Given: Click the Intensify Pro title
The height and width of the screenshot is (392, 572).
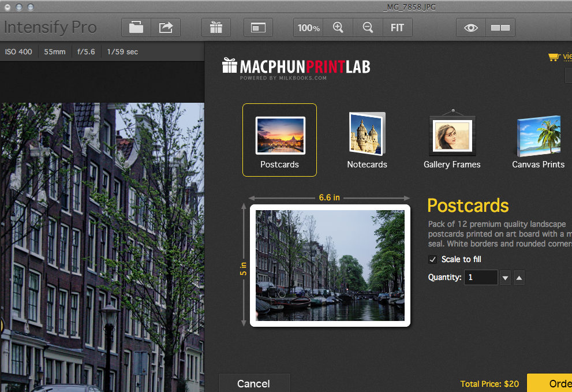Looking at the screenshot, I should 50,27.
